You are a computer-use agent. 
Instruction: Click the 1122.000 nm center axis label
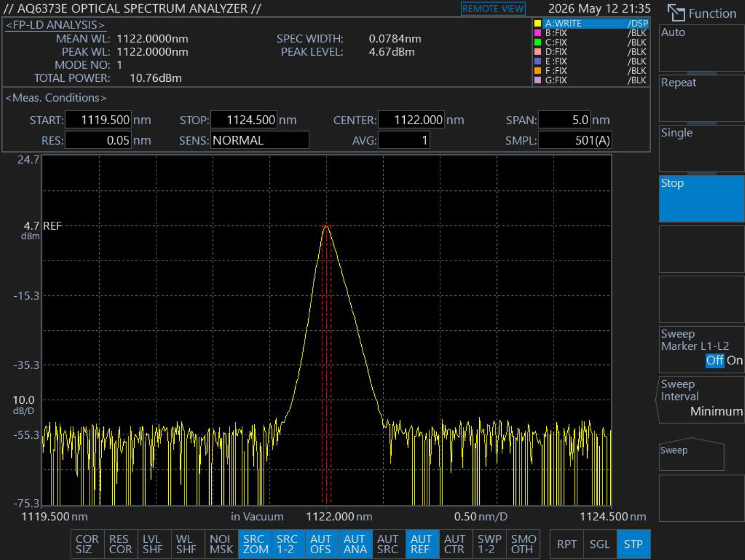tap(339, 516)
